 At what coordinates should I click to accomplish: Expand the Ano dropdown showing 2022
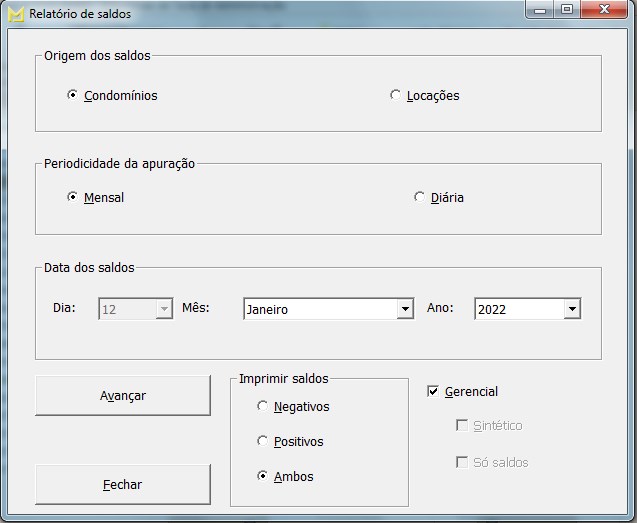[571, 310]
